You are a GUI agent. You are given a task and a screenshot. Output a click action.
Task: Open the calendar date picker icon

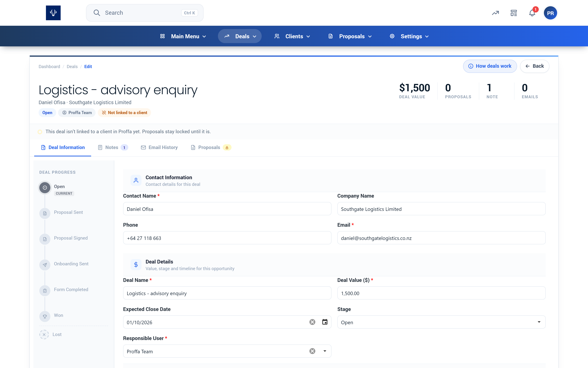325,322
